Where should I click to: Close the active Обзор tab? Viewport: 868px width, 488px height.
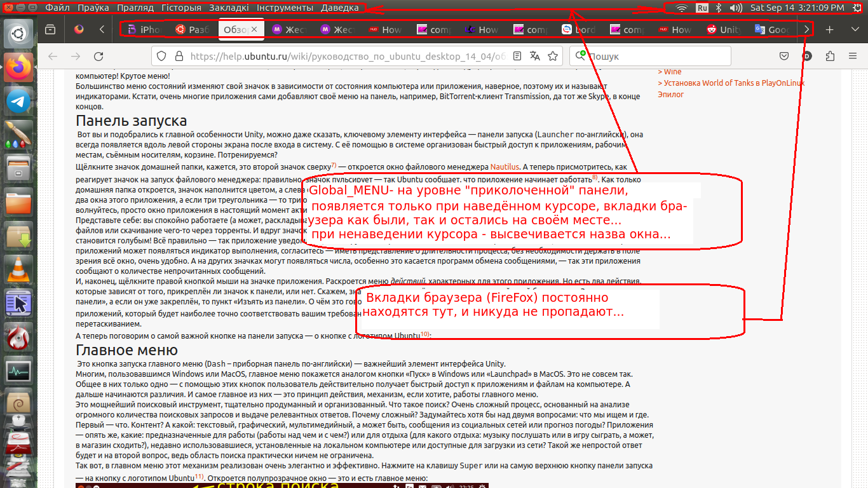(254, 29)
